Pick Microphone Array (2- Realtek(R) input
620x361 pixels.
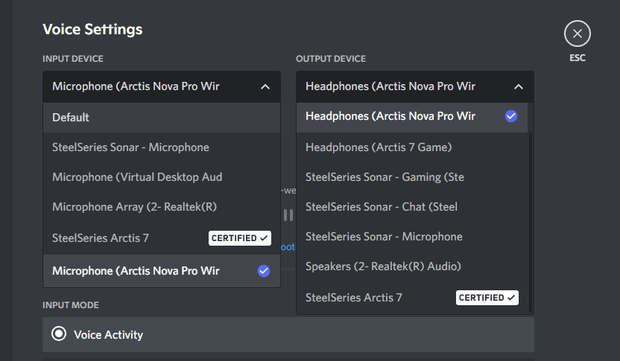(x=162, y=207)
